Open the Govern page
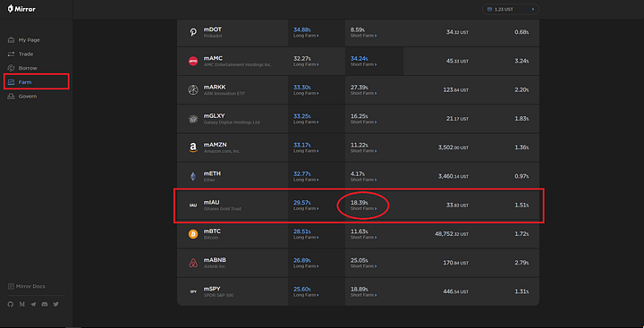This screenshot has width=644, height=328. point(28,97)
